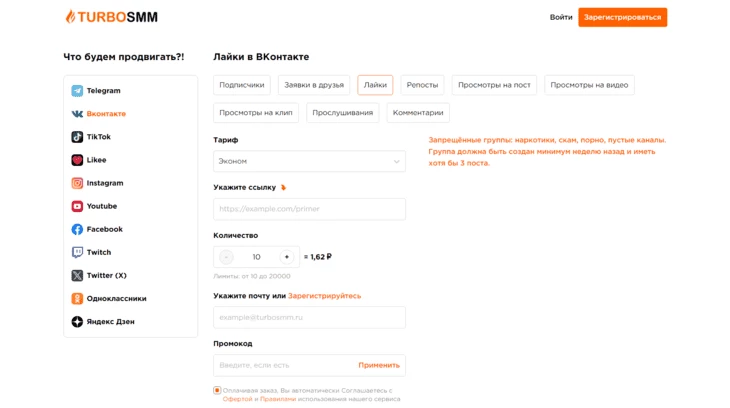
Task: Click the Применить promo code button
Action: [379, 365]
